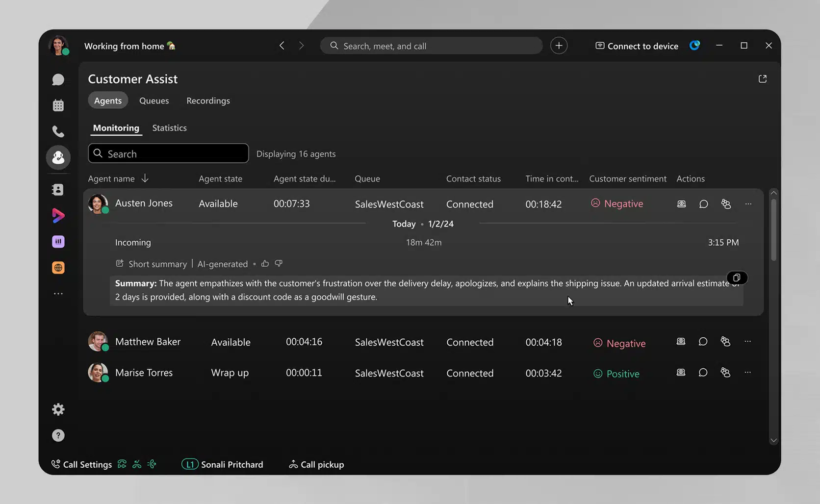
Task: Select the Monitoring sub-tab
Action: 116,128
